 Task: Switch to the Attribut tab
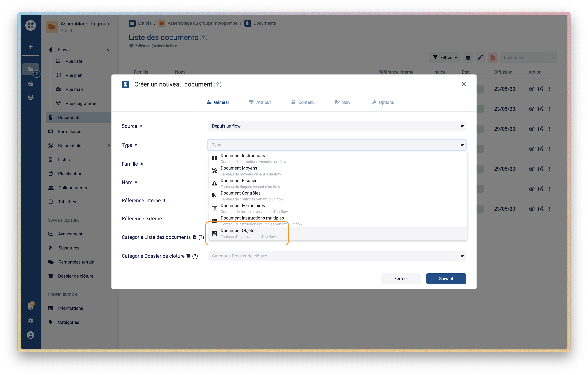click(x=260, y=102)
